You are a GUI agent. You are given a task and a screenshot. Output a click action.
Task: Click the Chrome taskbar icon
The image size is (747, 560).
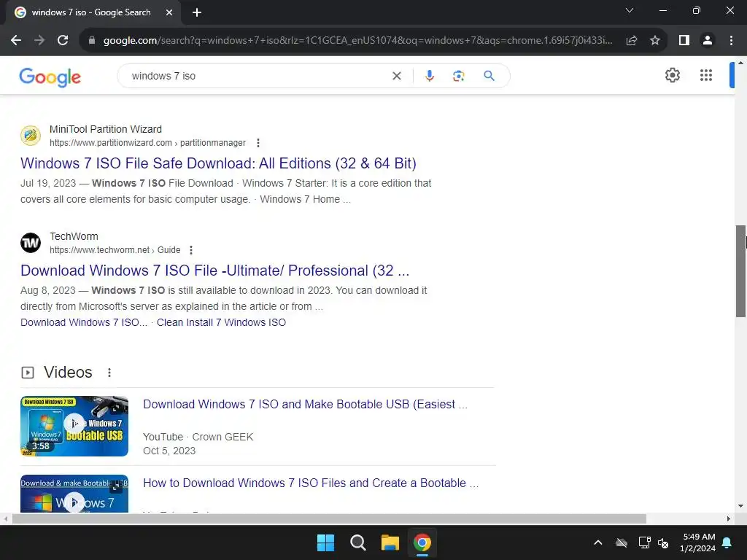[422, 542]
